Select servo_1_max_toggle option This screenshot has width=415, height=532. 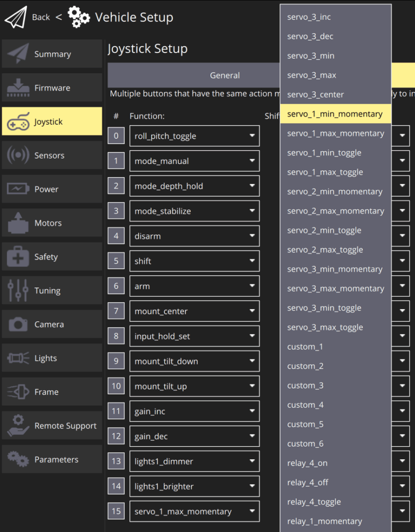[x=336, y=172]
